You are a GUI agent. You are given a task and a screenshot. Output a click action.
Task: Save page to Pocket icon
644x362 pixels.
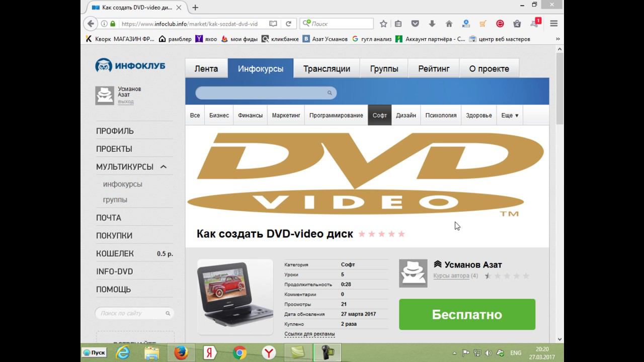tap(415, 24)
